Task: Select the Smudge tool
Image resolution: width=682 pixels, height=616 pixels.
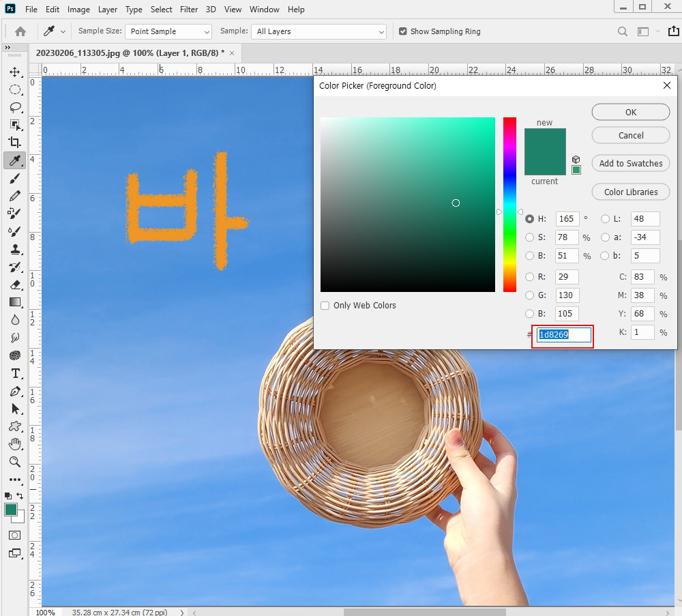Action: coord(15,338)
